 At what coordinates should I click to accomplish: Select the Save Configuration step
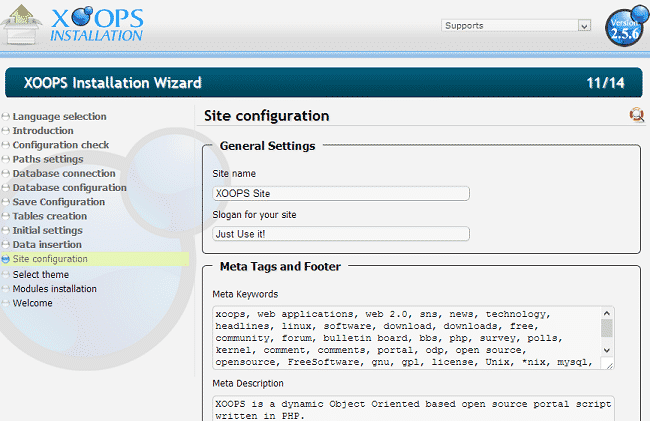point(58,202)
